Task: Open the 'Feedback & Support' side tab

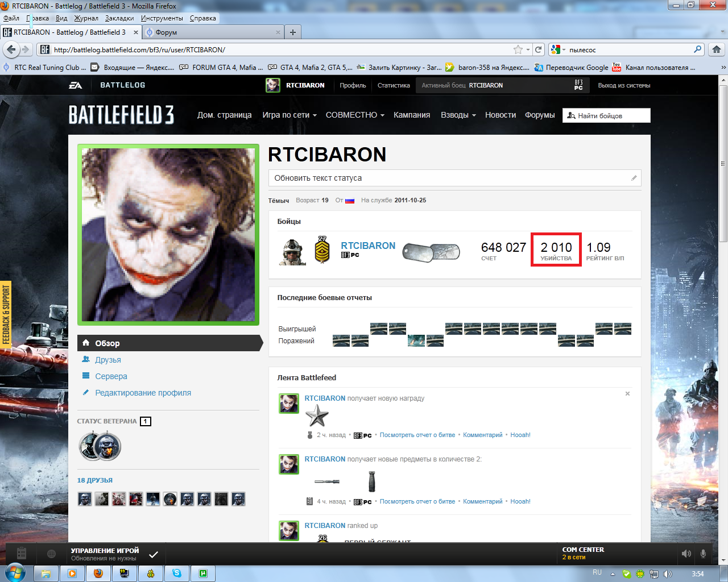Action: pyautogui.click(x=6, y=315)
